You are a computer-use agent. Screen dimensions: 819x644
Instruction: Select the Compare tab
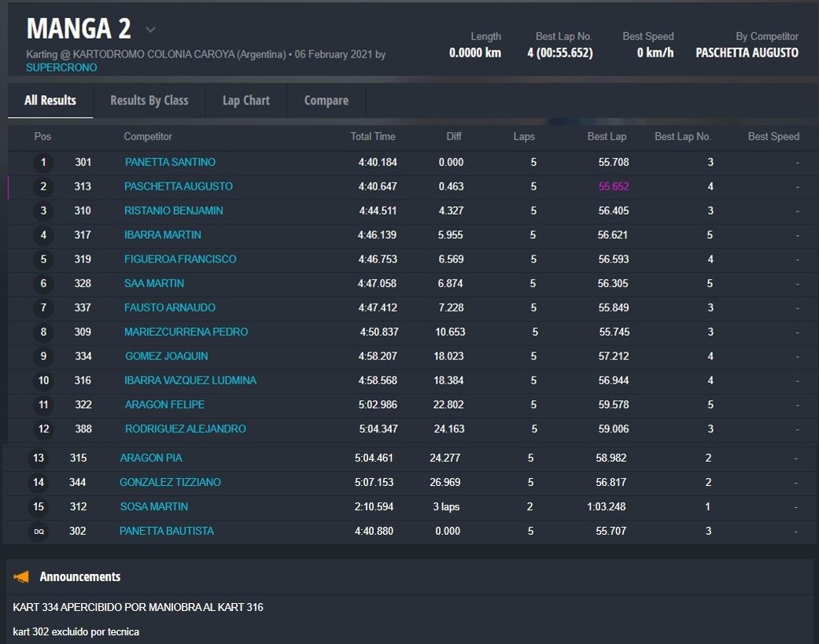[326, 101]
